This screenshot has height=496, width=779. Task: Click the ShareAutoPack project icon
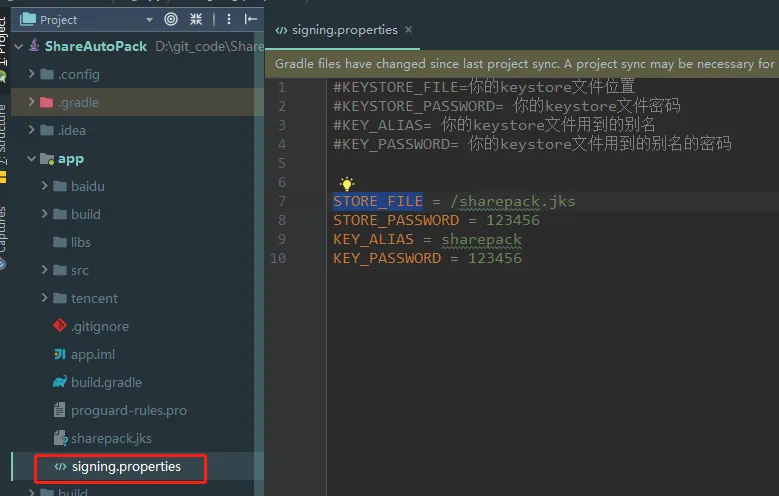point(34,46)
